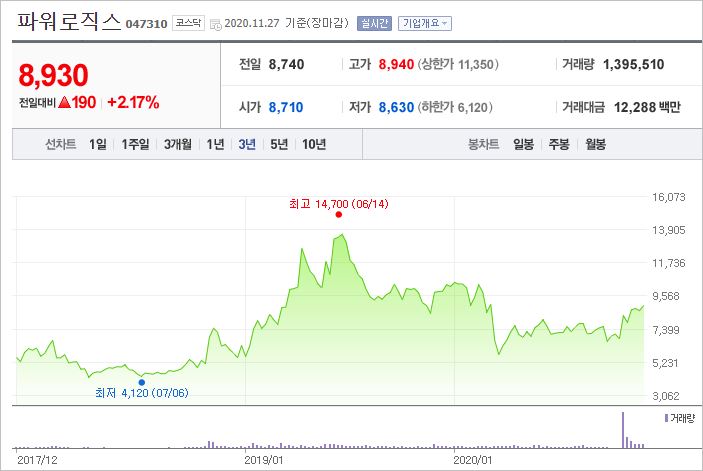Click the tallest volume bar in late 2020
This screenshot has height=471, width=703.
point(623,430)
